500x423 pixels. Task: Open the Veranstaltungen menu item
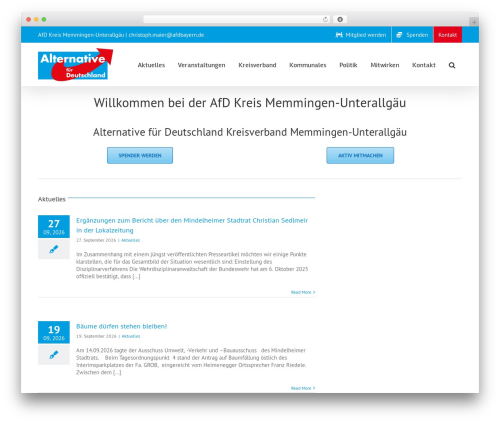click(201, 65)
